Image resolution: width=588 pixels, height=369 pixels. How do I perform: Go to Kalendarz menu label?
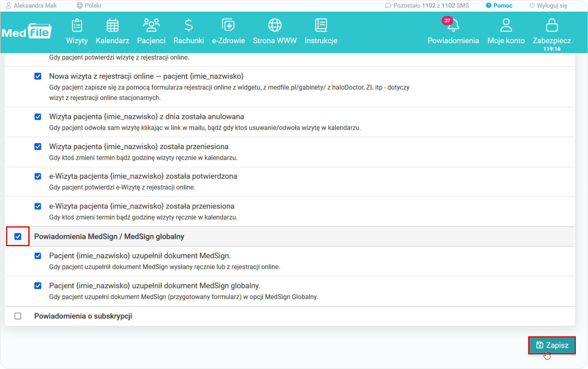click(112, 41)
